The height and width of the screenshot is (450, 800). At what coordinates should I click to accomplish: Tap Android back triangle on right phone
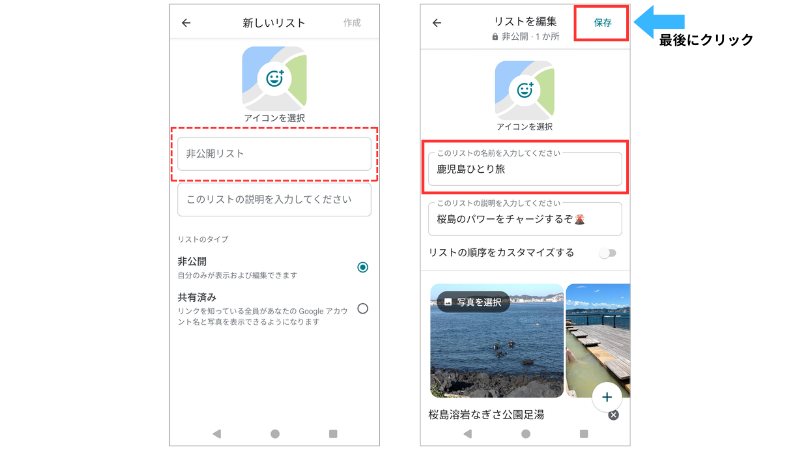(467, 434)
